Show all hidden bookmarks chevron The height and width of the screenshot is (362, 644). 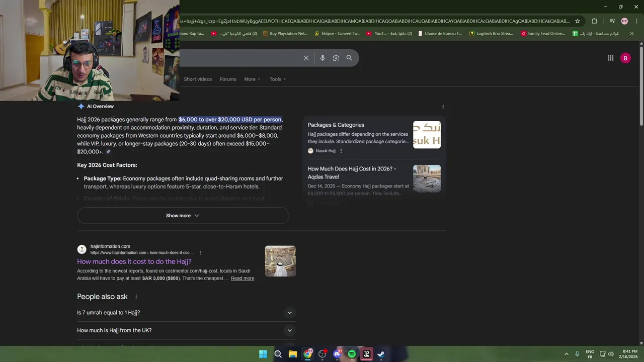point(631,34)
